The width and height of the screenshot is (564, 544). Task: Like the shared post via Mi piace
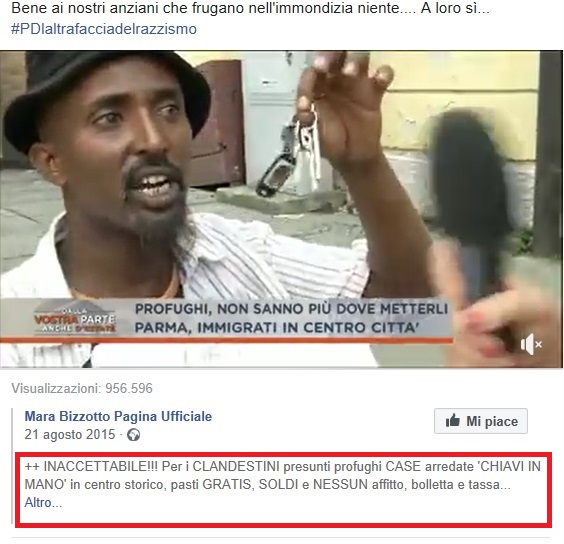click(x=481, y=421)
